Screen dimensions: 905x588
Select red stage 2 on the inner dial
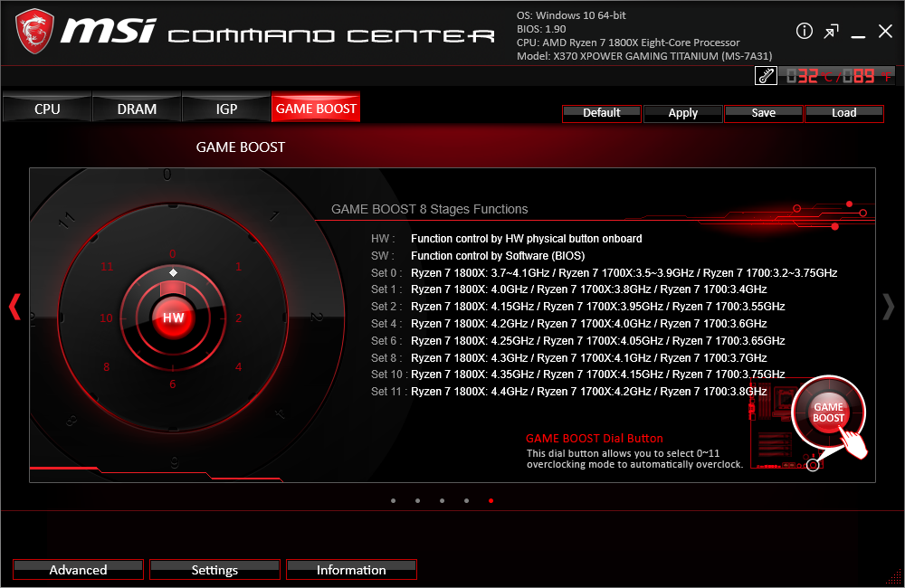coord(238,318)
